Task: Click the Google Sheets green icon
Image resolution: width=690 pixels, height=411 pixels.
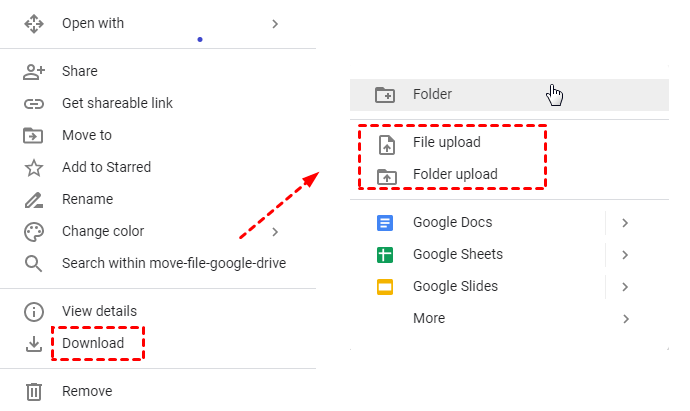Action: click(385, 255)
